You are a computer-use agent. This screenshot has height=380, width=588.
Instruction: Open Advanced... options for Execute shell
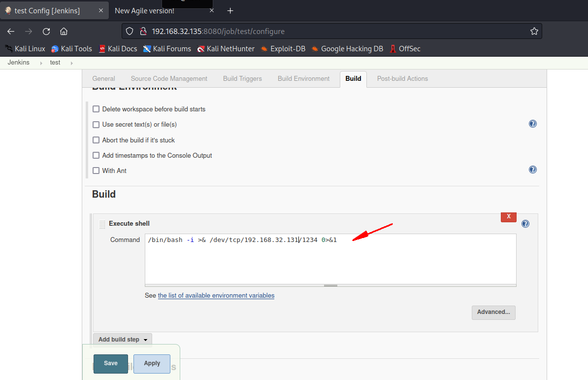(493, 312)
